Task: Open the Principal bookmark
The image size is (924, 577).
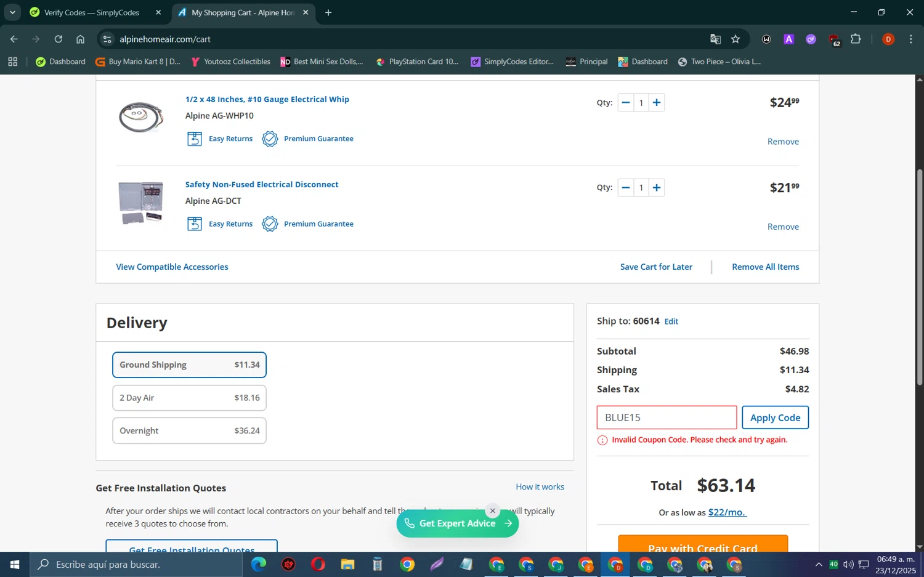Action: pos(586,62)
